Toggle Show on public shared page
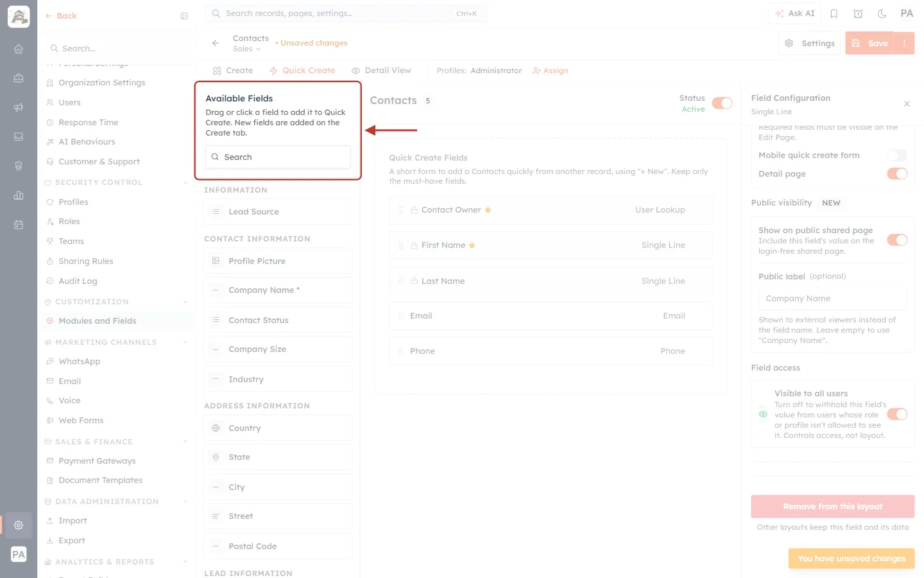 [x=897, y=240]
